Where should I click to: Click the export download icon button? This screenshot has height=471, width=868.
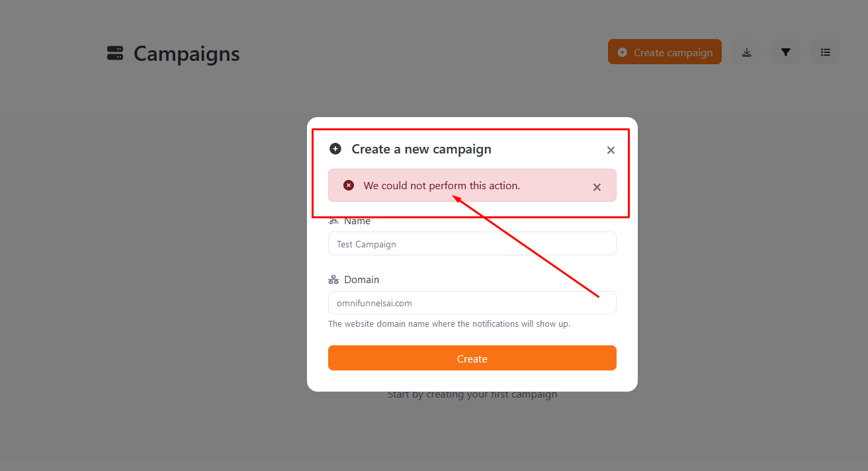746,52
